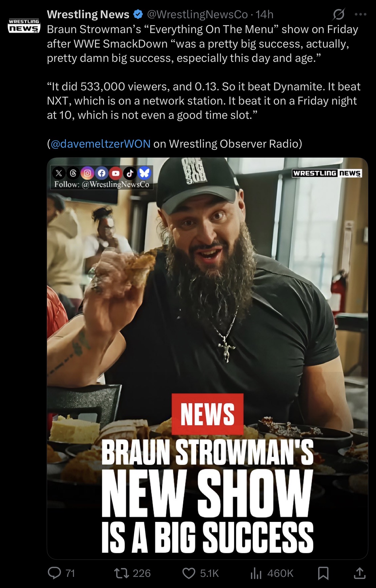Open the reply comment icon
Image resolution: width=376 pixels, height=588 pixels.
54,573
